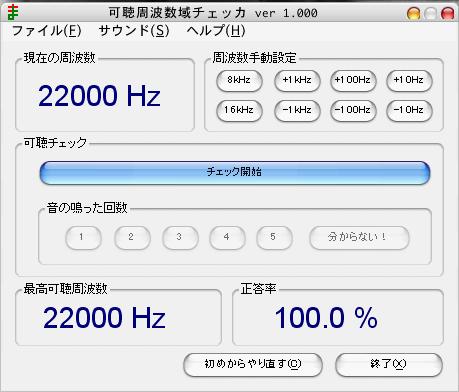The height and width of the screenshot is (392, 459).
Task: Click the 終了(X) button to exit
Action: (x=389, y=365)
